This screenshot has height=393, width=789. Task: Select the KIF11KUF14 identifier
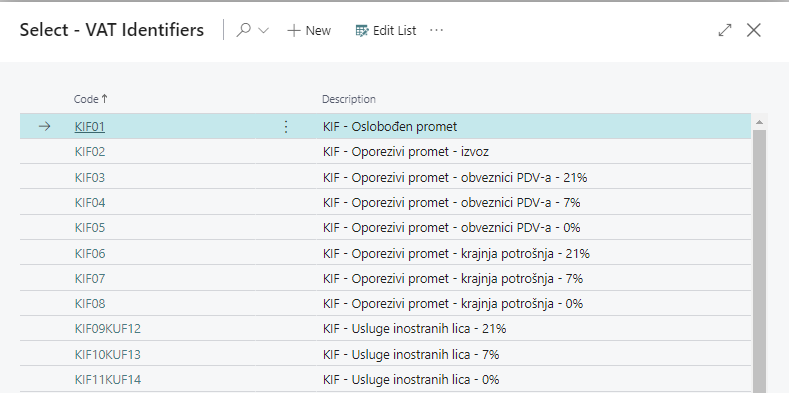pyautogui.click(x=108, y=379)
